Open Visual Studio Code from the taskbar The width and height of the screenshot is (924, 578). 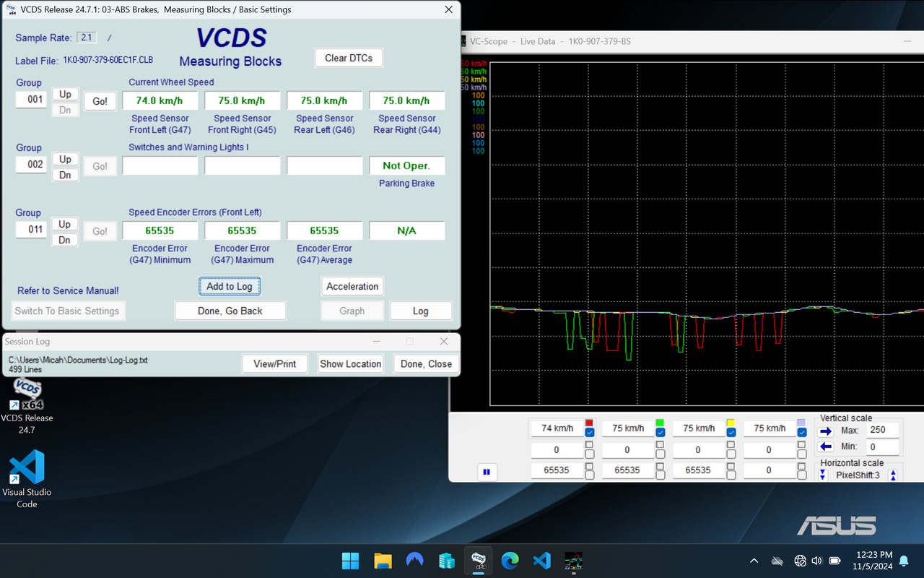541,561
